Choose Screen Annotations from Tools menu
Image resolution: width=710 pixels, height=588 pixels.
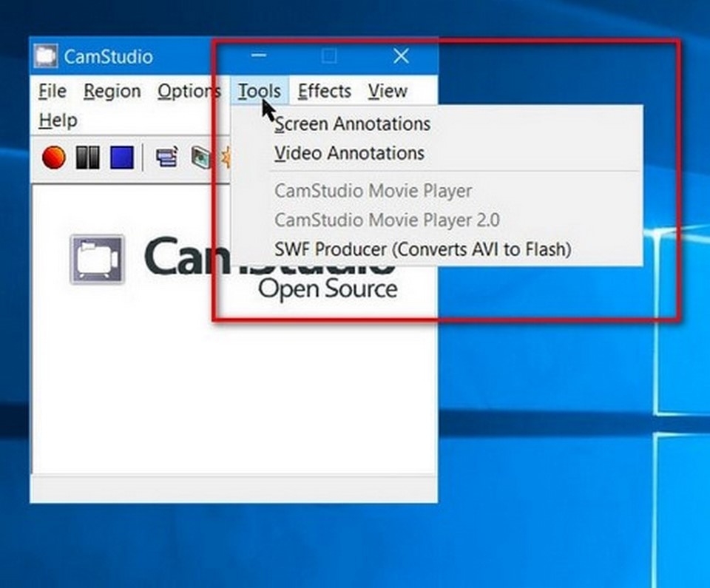(x=437, y=124)
